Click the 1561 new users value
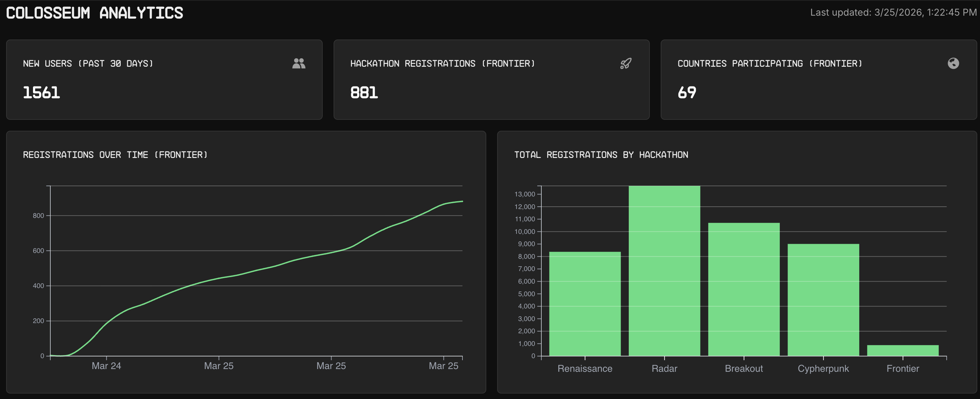Screen dimensions: 980x399 pyautogui.click(x=41, y=93)
